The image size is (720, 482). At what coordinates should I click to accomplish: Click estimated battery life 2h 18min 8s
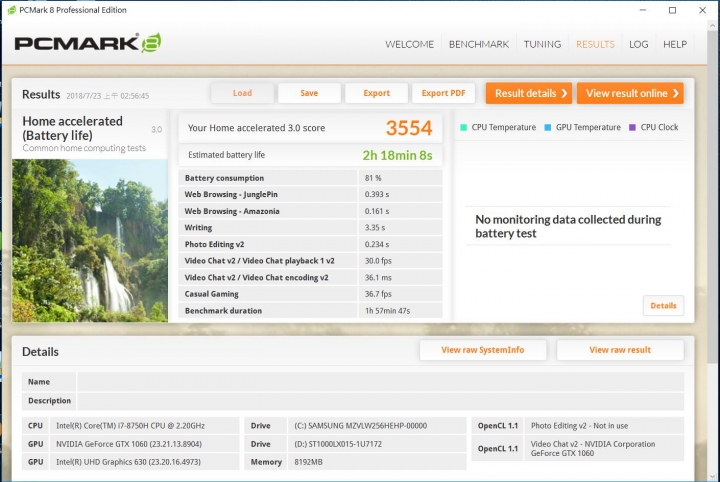click(397, 155)
